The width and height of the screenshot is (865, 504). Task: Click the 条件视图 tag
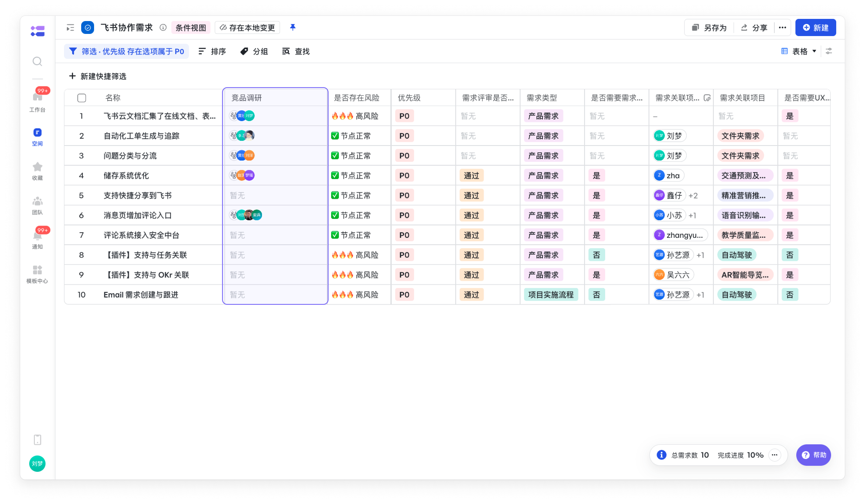(190, 27)
